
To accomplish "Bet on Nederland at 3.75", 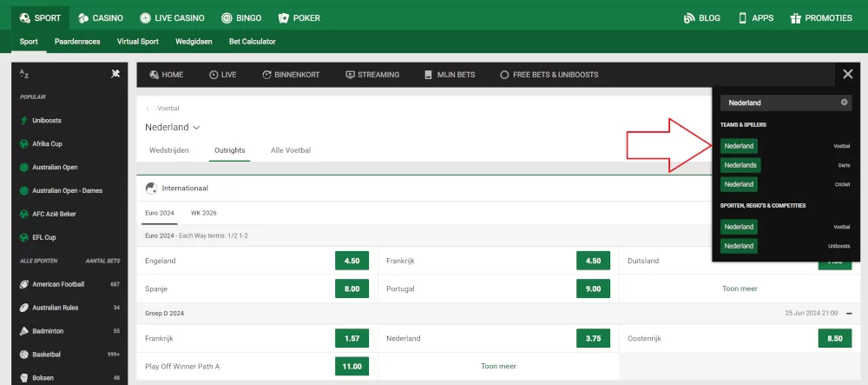I will click(593, 338).
